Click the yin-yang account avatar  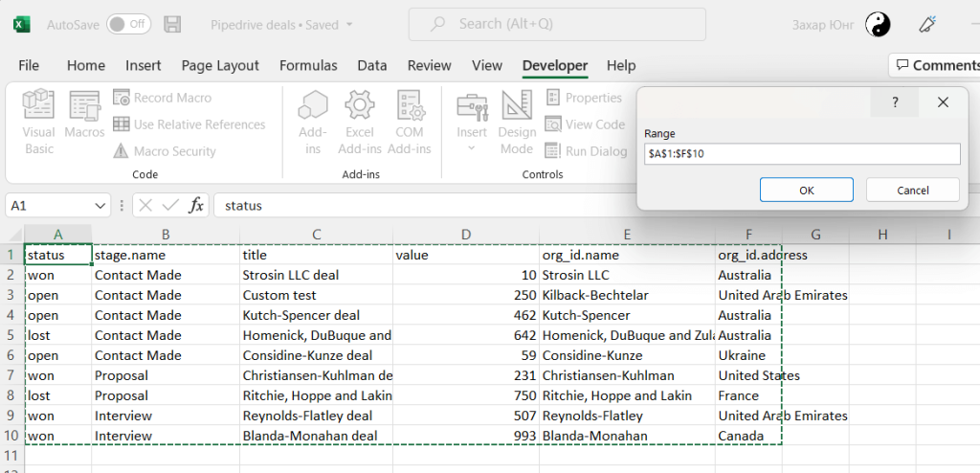(878, 24)
